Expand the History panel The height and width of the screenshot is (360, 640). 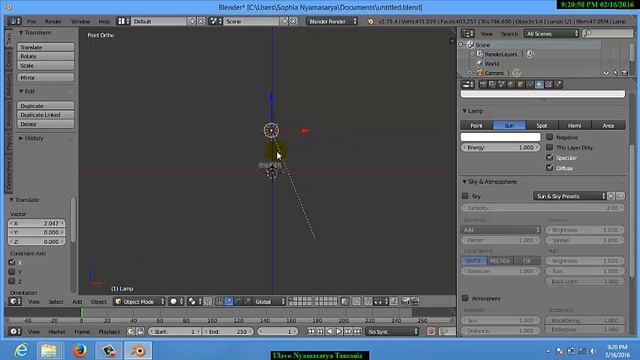21,138
